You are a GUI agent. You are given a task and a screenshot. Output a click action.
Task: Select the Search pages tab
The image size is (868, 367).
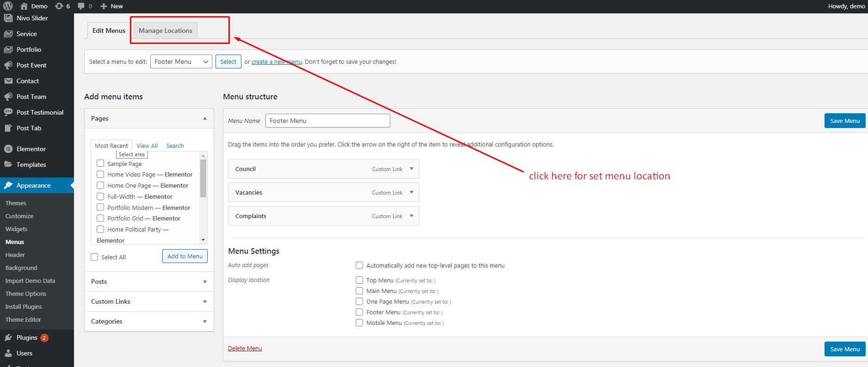[x=175, y=146]
